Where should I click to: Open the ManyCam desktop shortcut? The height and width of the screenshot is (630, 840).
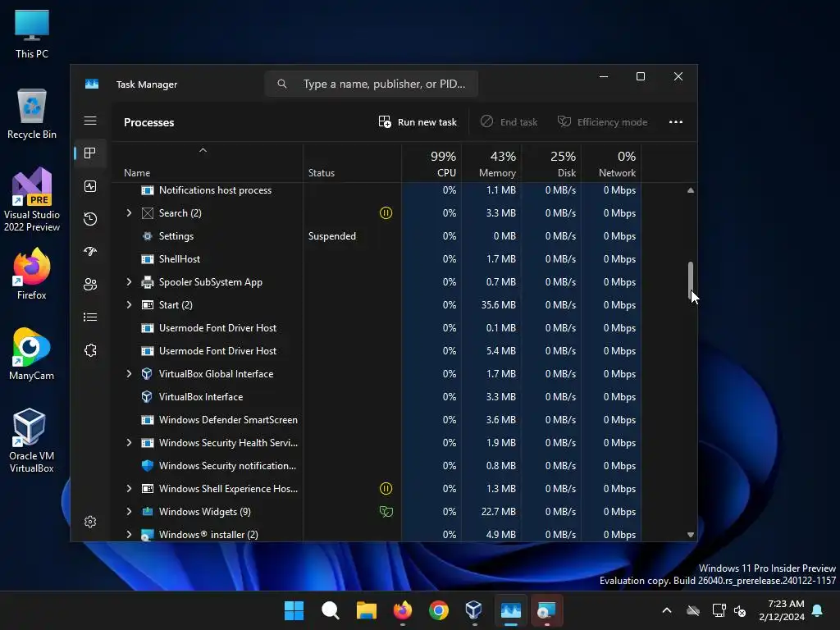click(x=32, y=354)
